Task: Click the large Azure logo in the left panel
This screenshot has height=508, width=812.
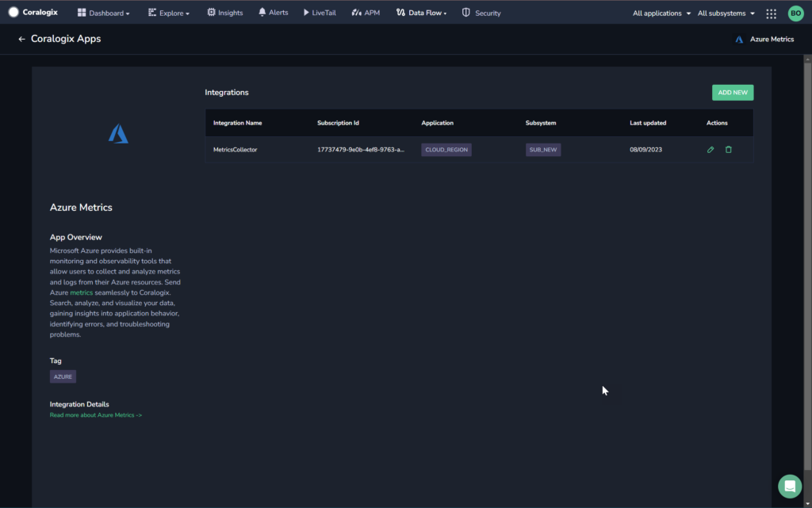Action: (118, 133)
